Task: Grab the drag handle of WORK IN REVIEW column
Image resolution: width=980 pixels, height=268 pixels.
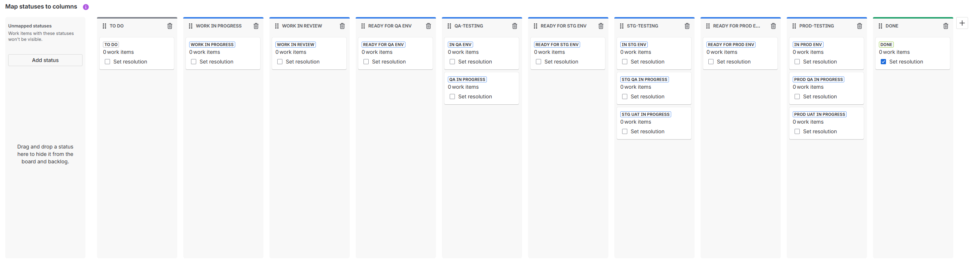Action: coord(277,26)
